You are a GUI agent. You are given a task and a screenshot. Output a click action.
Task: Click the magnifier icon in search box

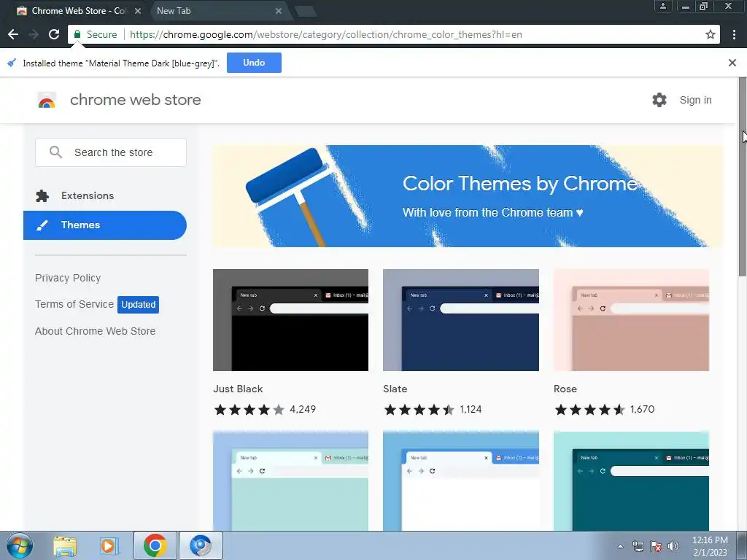[55, 152]
